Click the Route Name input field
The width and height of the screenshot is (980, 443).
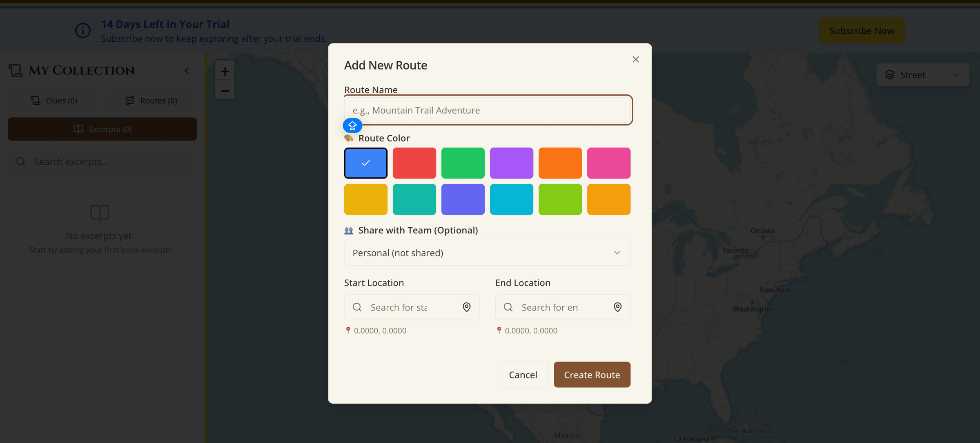pyautogui.click(x=488, y=110)
